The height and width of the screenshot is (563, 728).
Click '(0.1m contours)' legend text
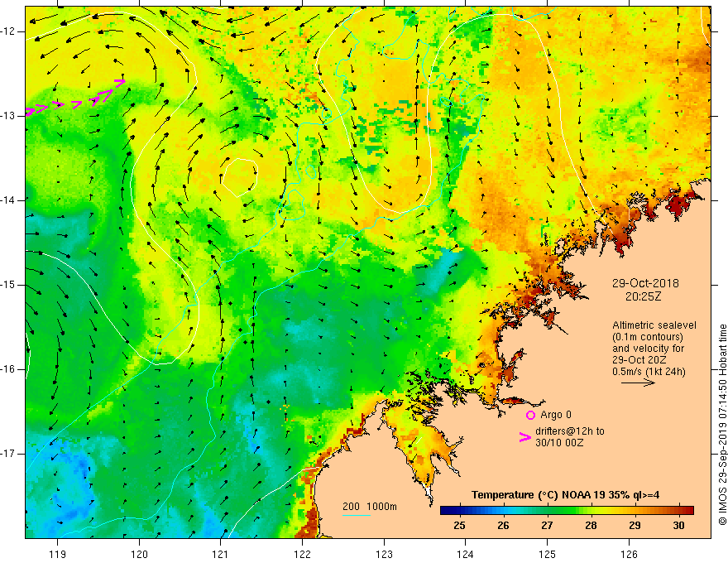tap(647, 337)
